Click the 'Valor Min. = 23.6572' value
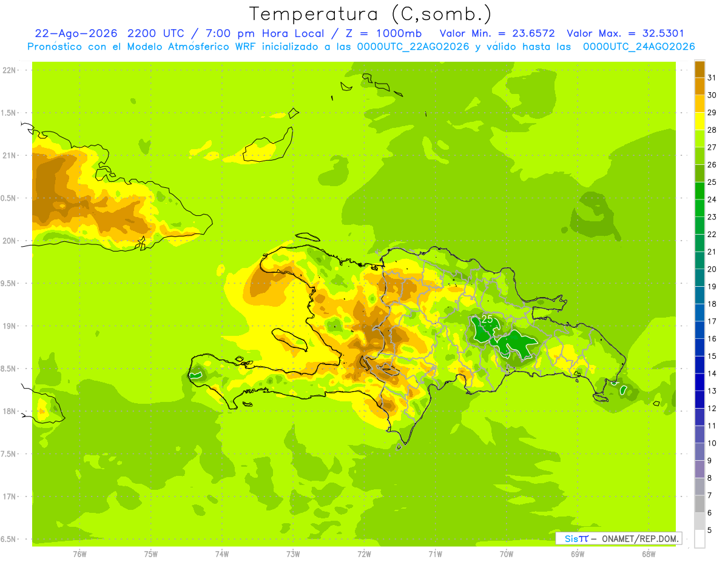 click(497, 33)
